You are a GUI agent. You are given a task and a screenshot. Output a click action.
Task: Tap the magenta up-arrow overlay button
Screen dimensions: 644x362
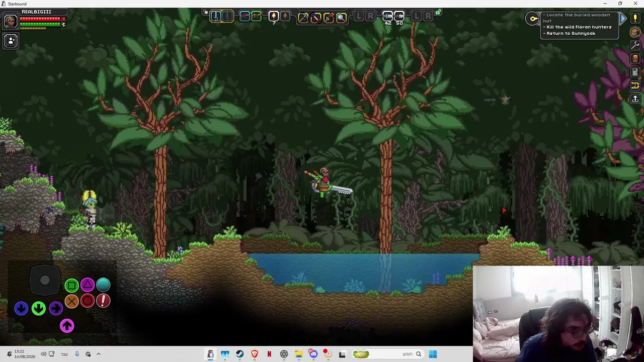click(67, 326)
